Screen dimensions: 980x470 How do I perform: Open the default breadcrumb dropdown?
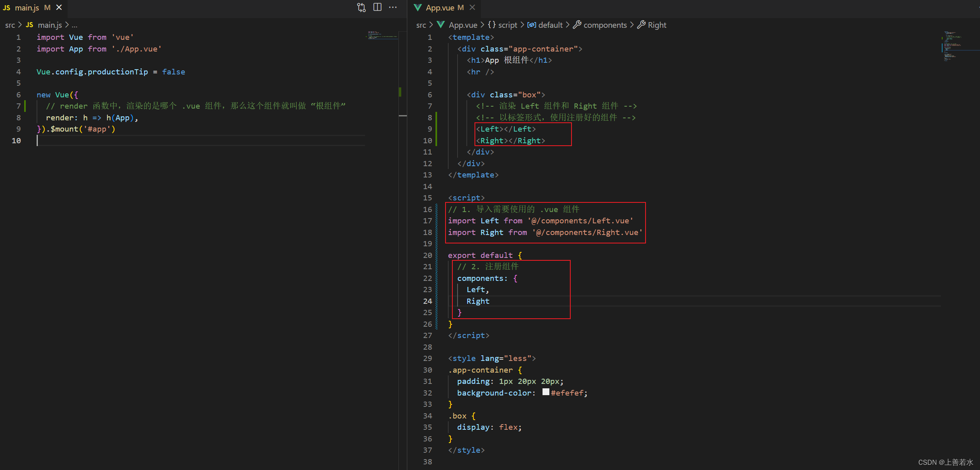click(x=550, y=25)
